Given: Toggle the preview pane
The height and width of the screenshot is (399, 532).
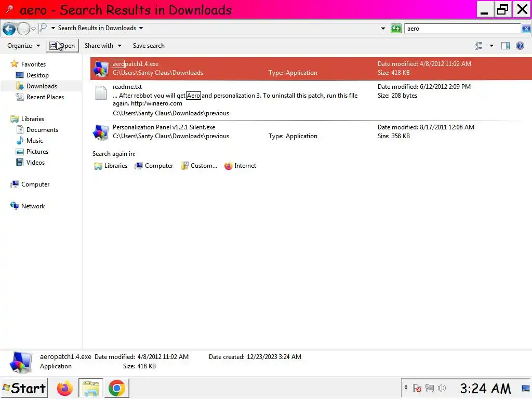Looking at the screenshot, I should pos(505,46).
